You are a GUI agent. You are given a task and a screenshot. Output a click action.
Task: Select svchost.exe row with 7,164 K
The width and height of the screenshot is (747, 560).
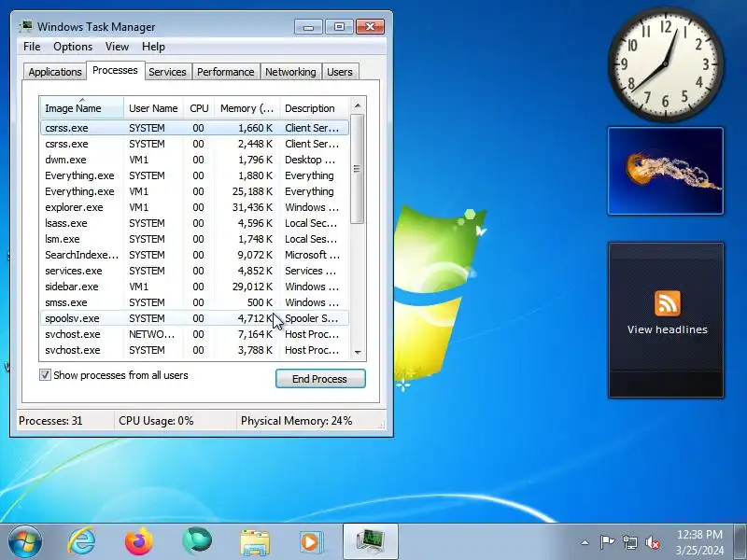click(x=194, y=334)
